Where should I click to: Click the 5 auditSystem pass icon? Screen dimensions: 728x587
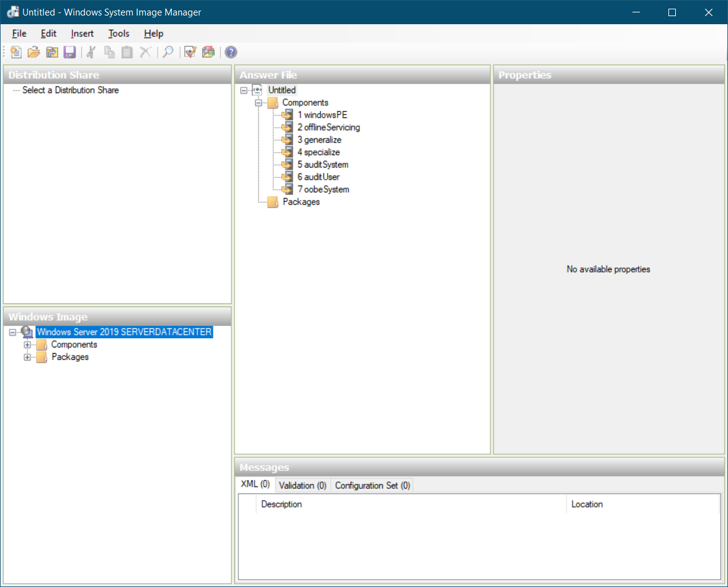click(x=287, y=164)
